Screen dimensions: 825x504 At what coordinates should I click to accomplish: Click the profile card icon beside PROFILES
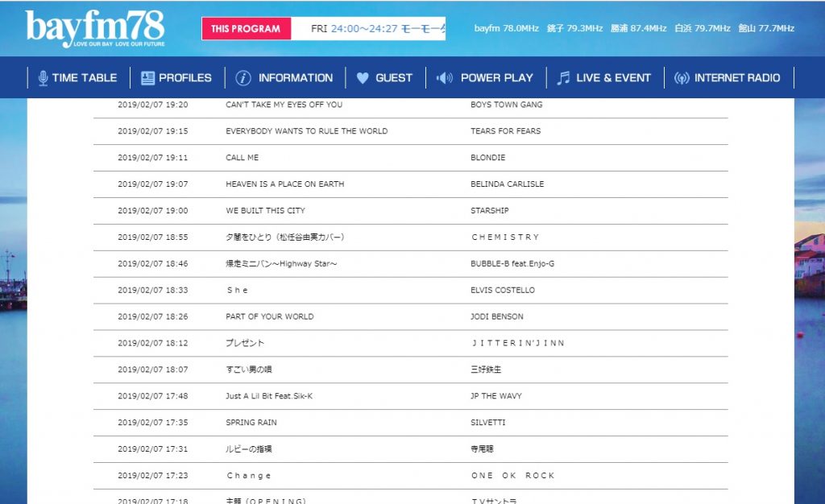pos(147,78)
